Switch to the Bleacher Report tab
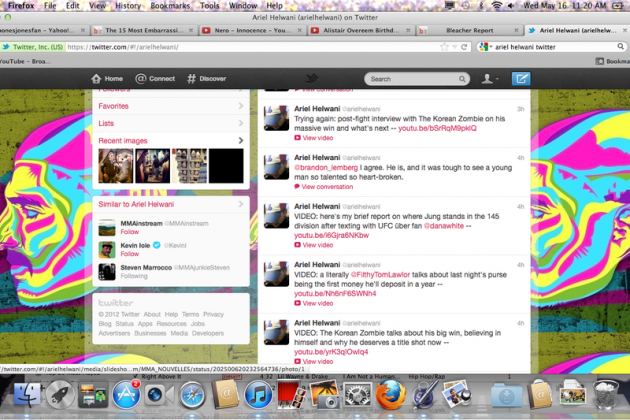Image resolution: width=630 pixels, height=420 pixels. click(469, 30)
